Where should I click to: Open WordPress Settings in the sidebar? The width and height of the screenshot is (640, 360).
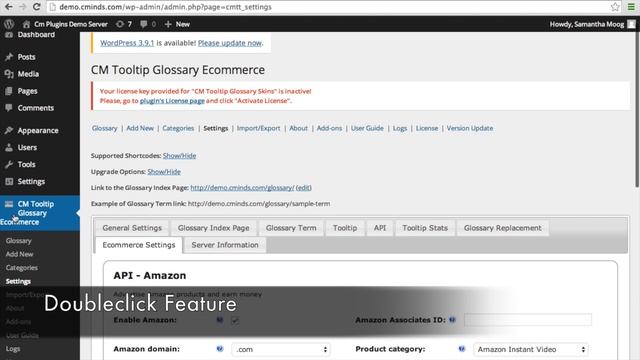(31, 182)
